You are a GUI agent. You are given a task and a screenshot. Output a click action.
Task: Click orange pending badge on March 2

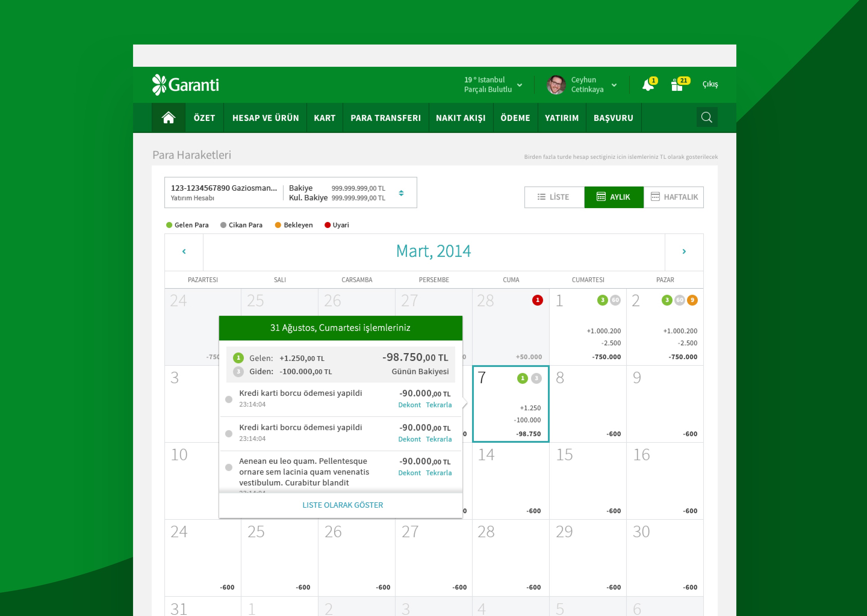692,300
